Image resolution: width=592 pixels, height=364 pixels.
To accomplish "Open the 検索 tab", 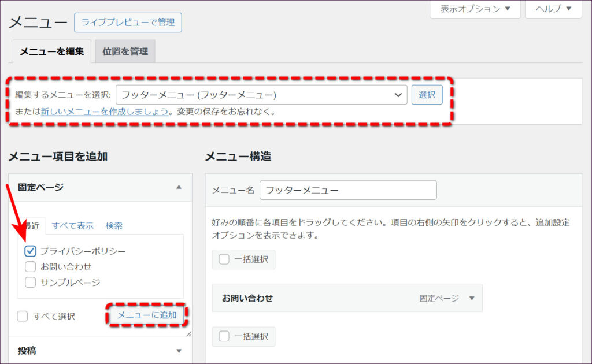I will tap(114, 226).
